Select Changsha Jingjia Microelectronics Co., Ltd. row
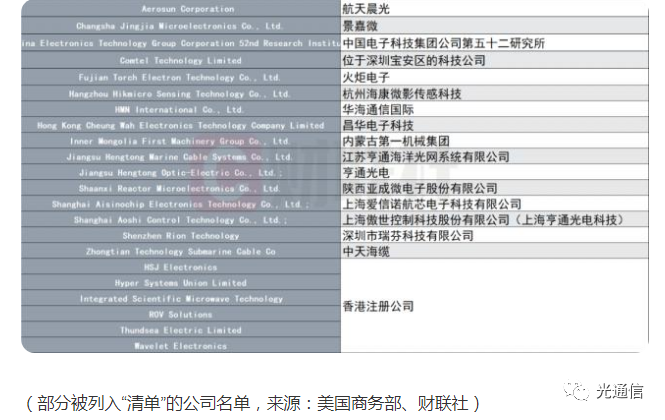The height and width of the screenshot is (420, 665). click(x=181, y=26)
